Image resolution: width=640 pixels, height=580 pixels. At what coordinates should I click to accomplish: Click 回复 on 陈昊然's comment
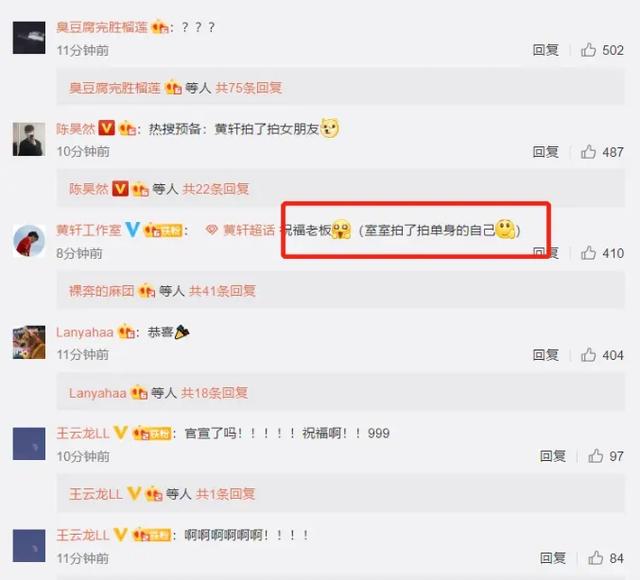pos(545,152)
